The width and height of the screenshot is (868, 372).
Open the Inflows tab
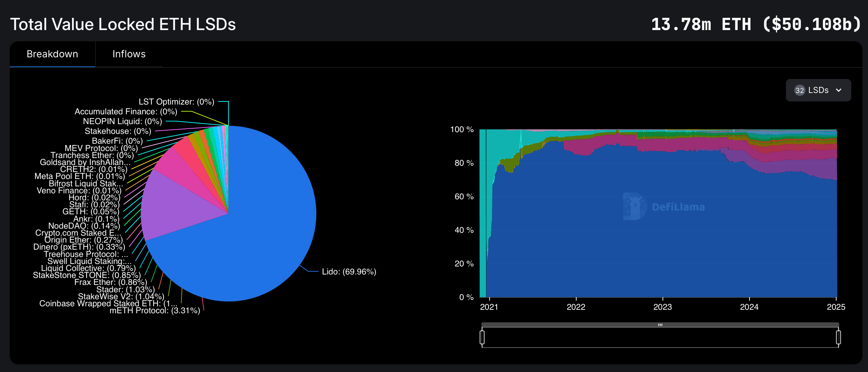coord(129,54)
